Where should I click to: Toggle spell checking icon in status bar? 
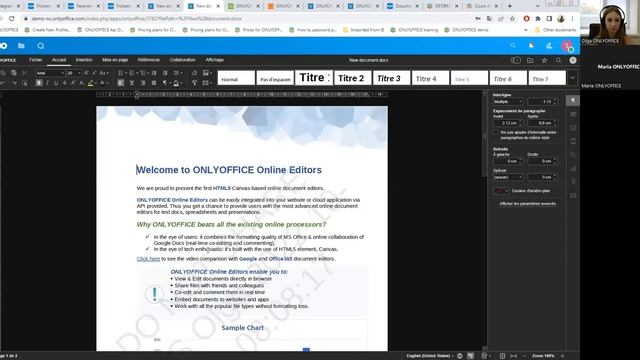click(470, 356)
